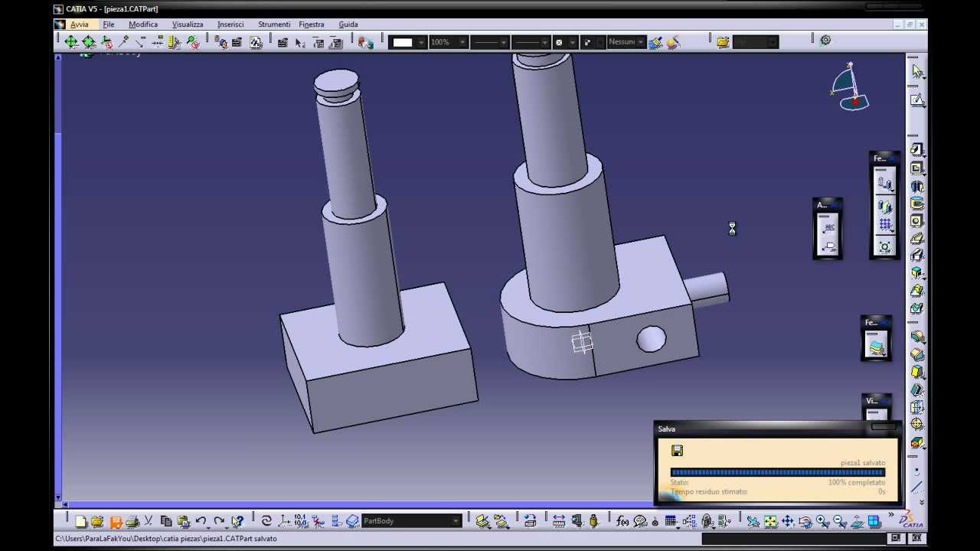Click the Pan view icon
980x551 pixels.
tap(788, 521)
